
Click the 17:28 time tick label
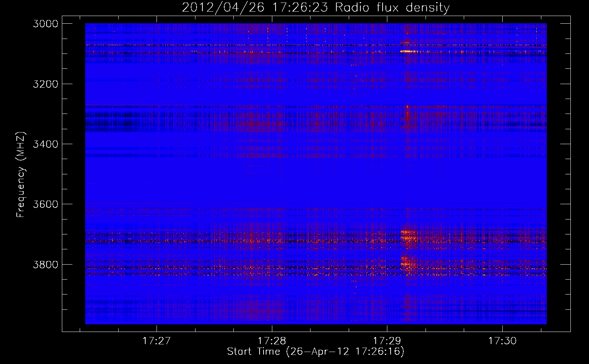(x=272, y=341)
